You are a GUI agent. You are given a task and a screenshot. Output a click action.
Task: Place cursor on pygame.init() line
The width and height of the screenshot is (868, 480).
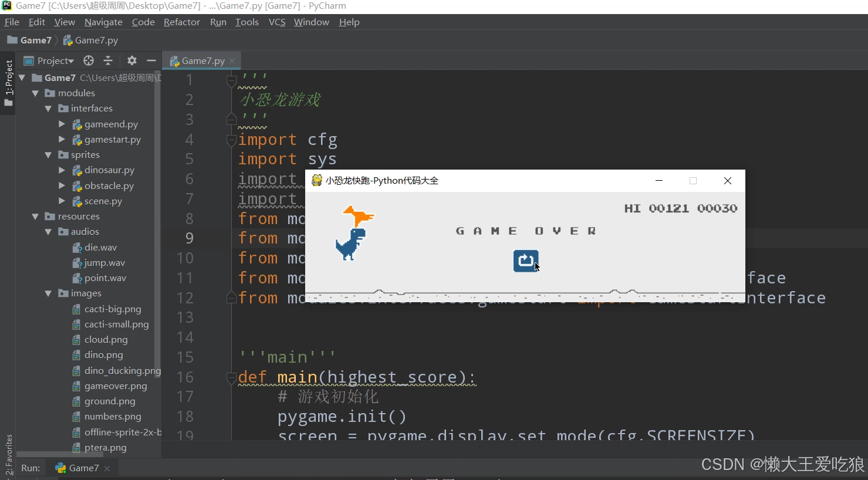point(342,417)
